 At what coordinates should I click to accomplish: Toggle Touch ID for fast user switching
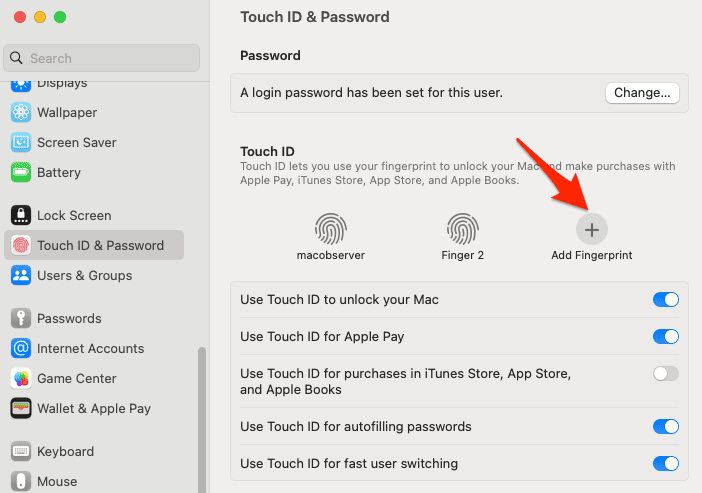click(x=665, y=463)
